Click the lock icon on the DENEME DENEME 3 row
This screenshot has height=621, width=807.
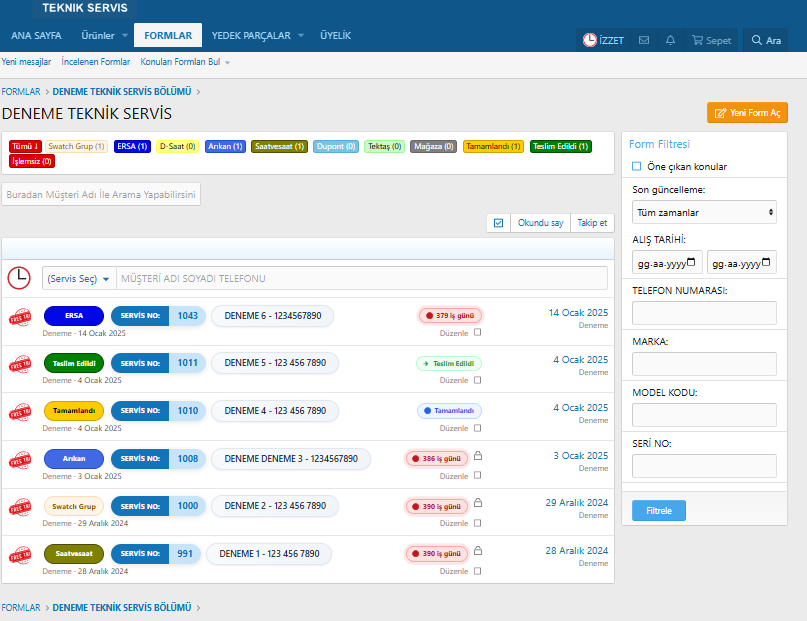478,456
